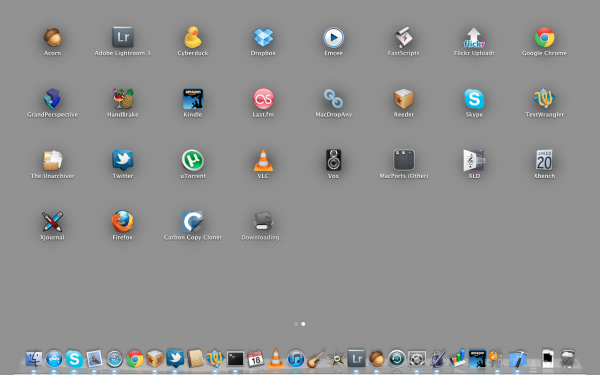The image size is (600, 375).
Task: Launch TextWrangler from the Launchpad grid
Action: [x=545, y=99]
